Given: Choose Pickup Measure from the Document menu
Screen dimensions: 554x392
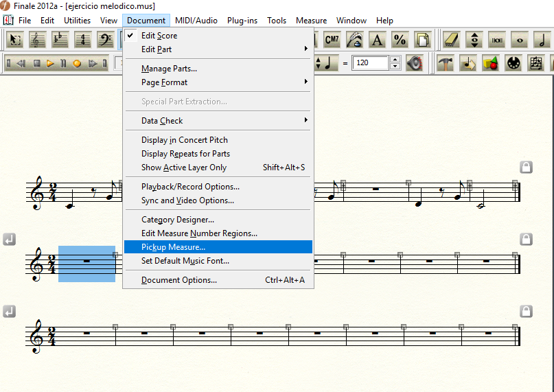Looking at the screenshot, I should click(173, 247).
